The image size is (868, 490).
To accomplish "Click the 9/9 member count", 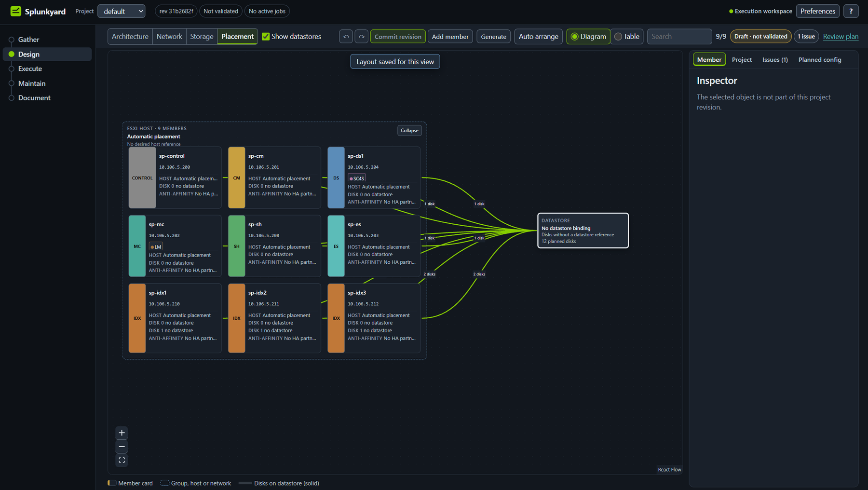I will 721,37.
